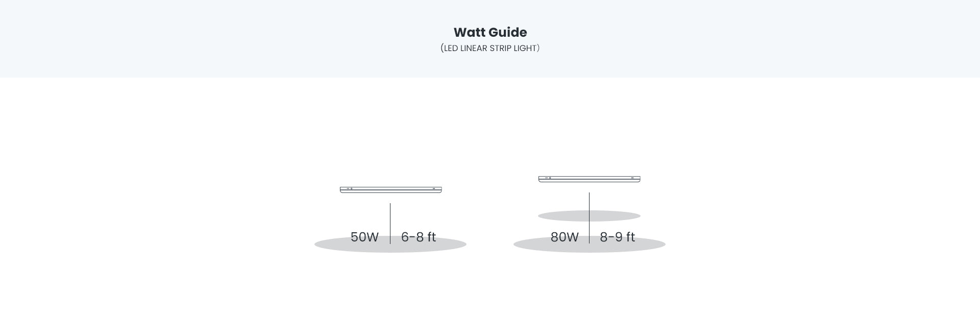Click the "6-8 ft" height label
980x317 pixels.
418,237
